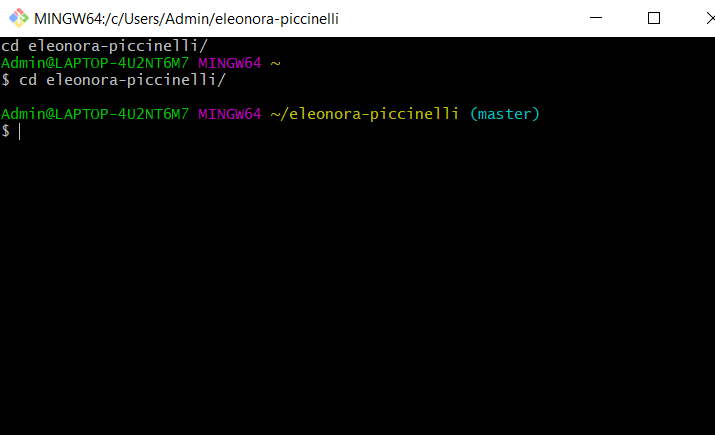The height and width of the screenshot is (435, 715).
Task: Click the cyan (master) branch indicator
Action: click(x=505, y=114)
